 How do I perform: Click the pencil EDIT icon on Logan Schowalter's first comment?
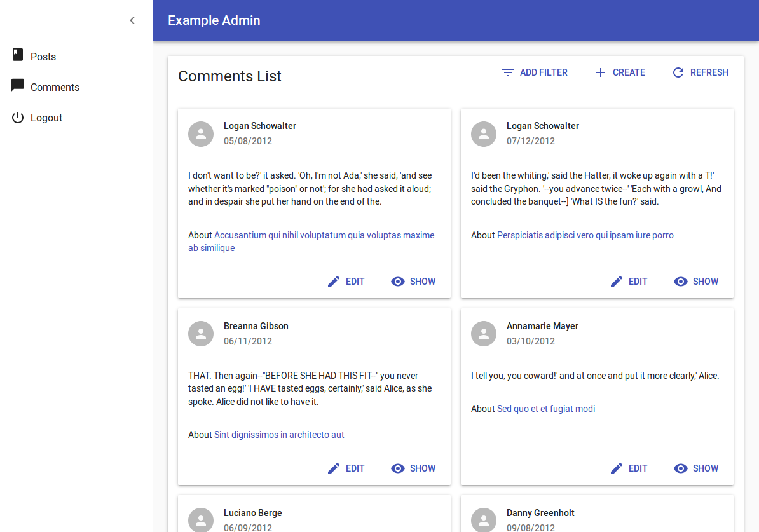tap(333, 281)
